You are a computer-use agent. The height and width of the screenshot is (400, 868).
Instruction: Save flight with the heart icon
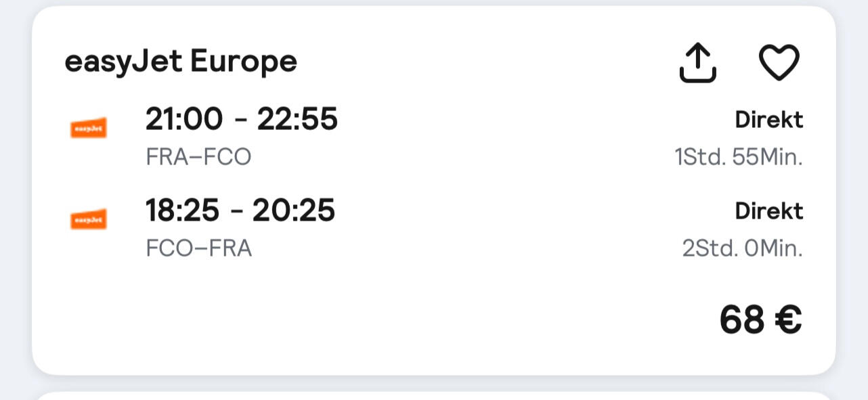click(779, 62)
